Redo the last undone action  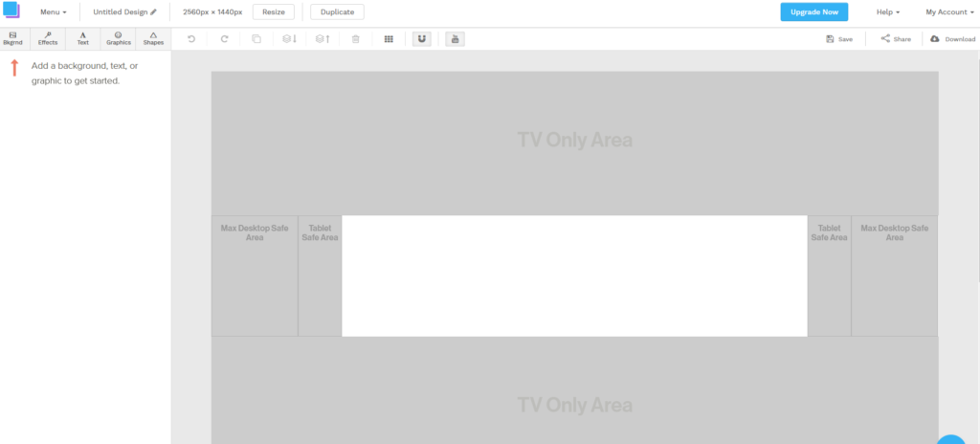(225, 39)
